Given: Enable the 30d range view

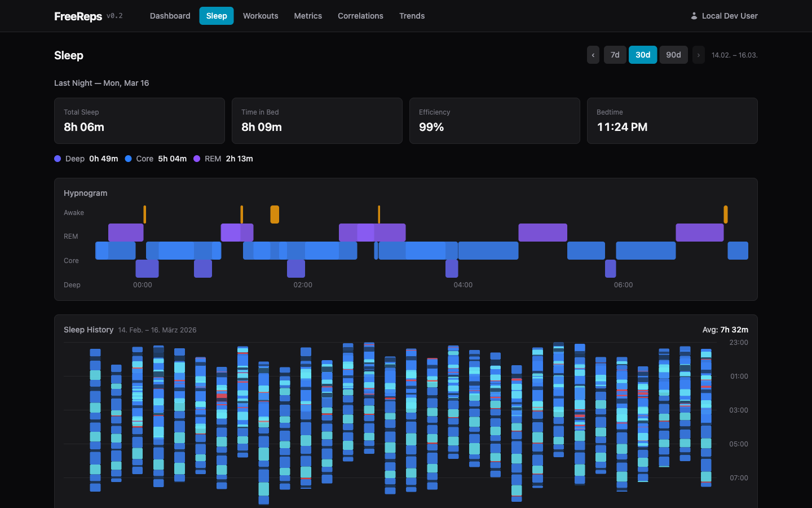Looking at the screenshot, I should 643,55.
